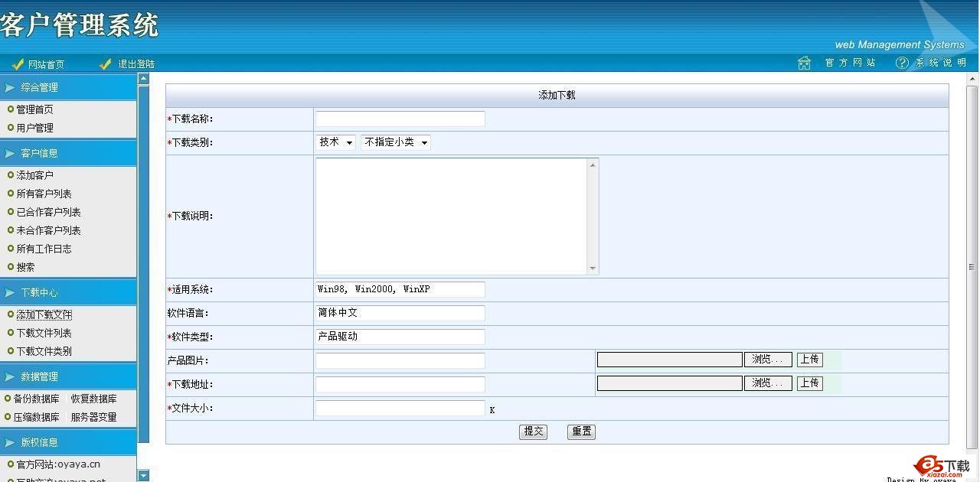Collapse the 客户信息 section header
This screenshot has width=980, height=482.
68,153
